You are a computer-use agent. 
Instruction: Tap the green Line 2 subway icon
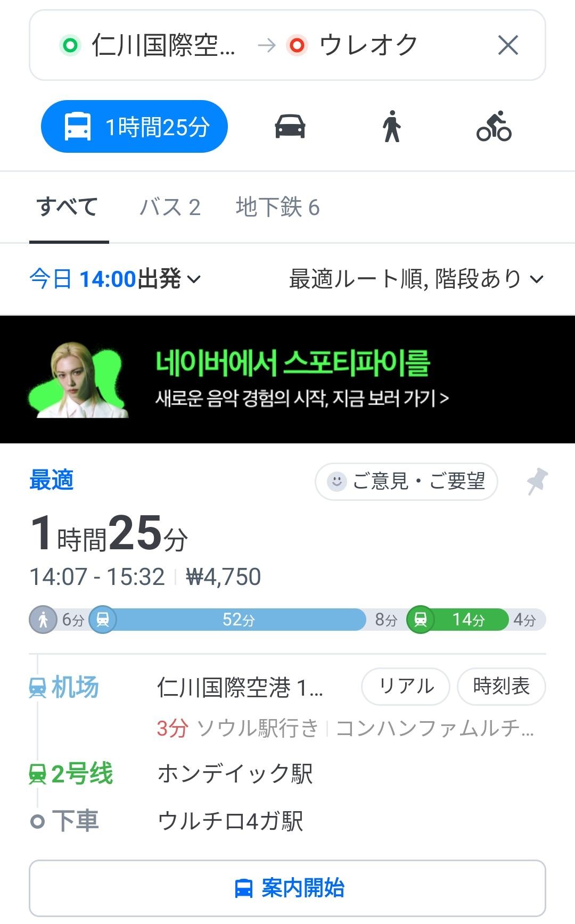point(421,620)
